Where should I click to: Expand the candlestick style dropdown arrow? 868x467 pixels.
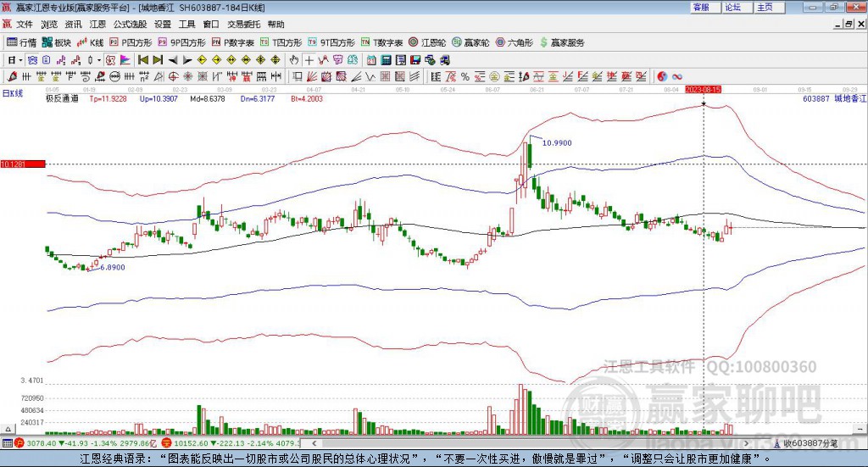[x=99, y=60]
